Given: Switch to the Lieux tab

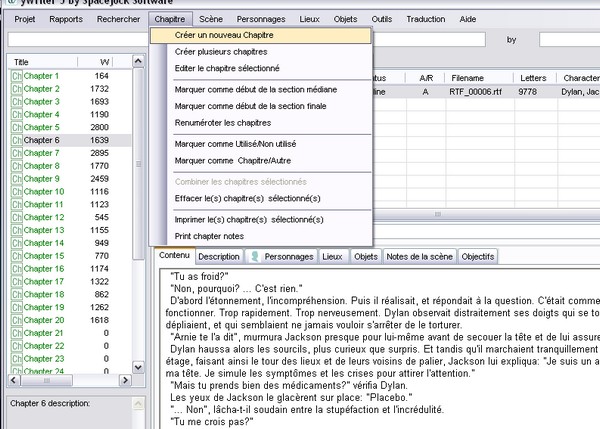Looking at the screenshot, I should (332, 257).
